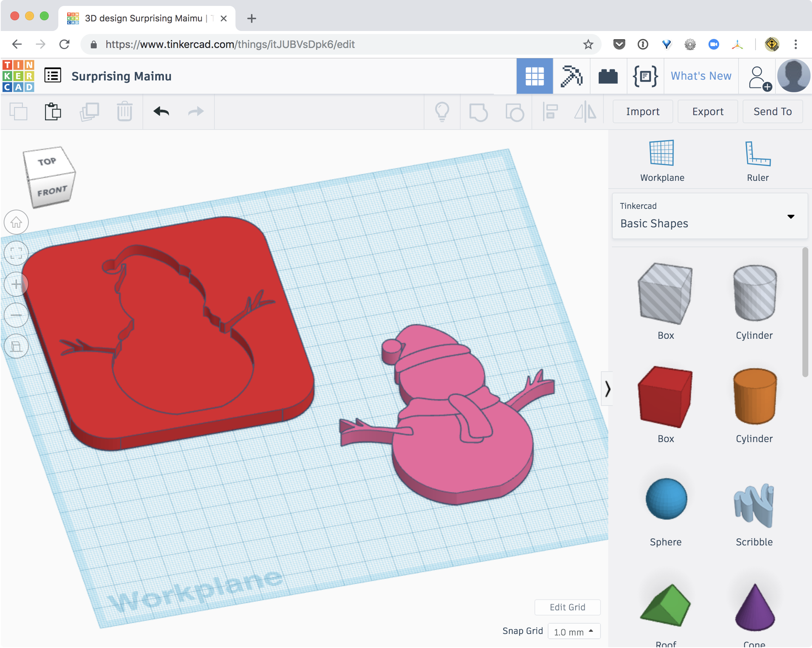Viewport: 812px width, 648px height.
Task: Click the duplicate shape icon
Action: click(89, 112)
